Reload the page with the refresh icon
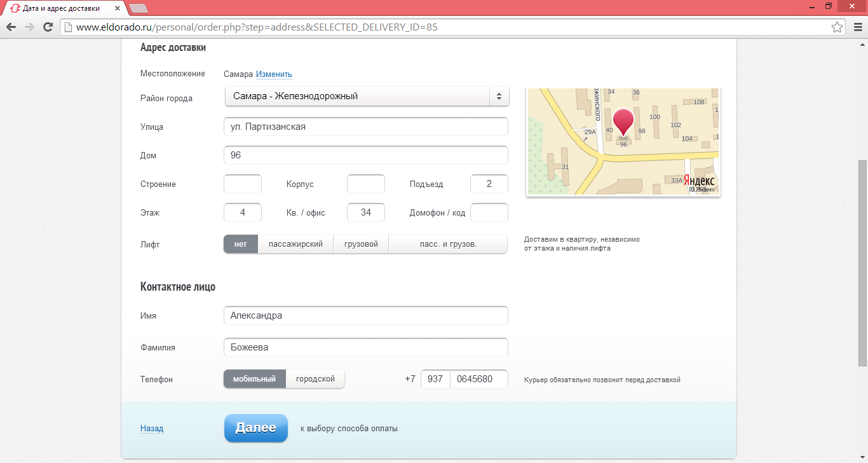The width and height of the screenshot is (868, 463). pyautogui.click(x=48, y=27)
